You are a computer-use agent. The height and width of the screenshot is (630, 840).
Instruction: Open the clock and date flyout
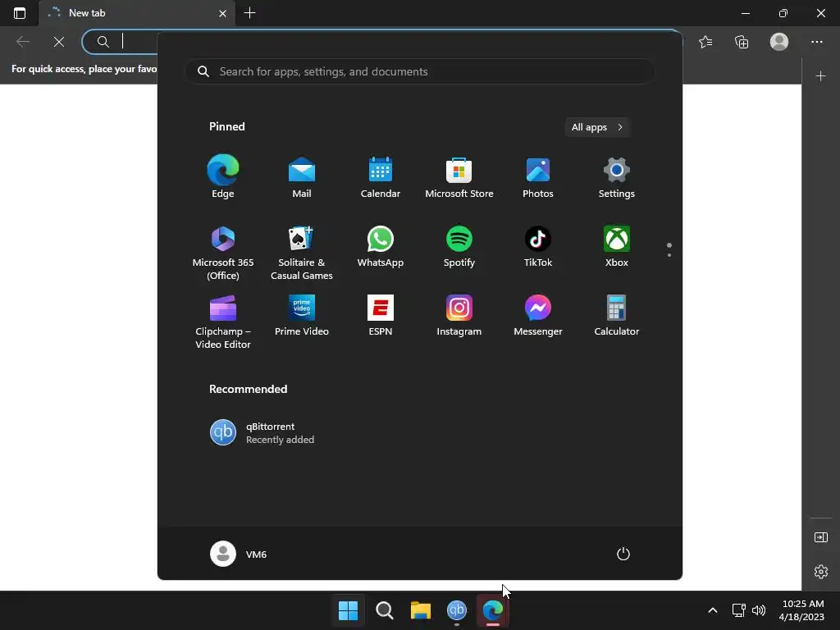point(802,610)
